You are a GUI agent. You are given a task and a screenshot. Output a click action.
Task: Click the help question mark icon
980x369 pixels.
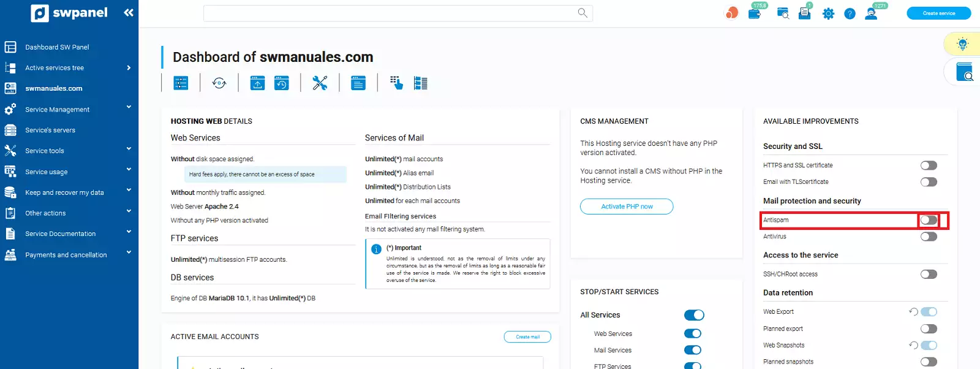(850, 13)
